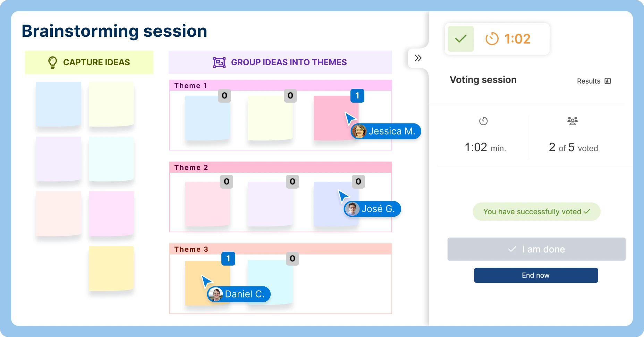This screenshot has width=644, height=337.
Task: Click the orange timer clock icon
Action: (492, 39)
